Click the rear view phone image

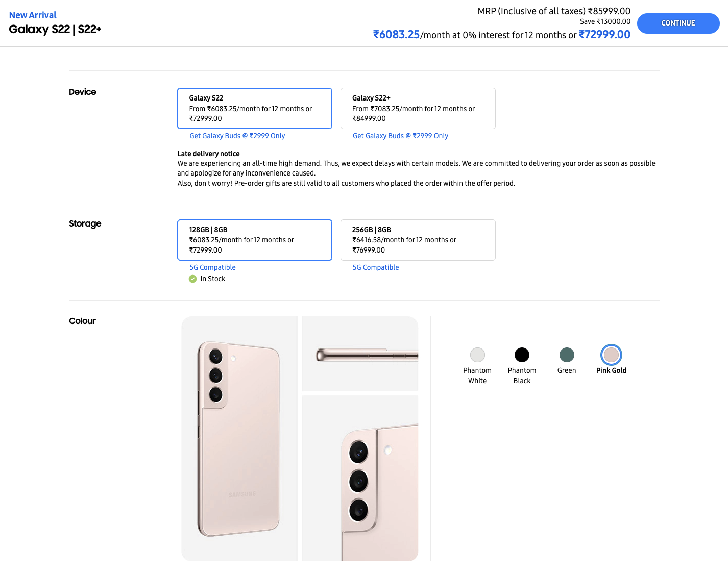coord(239,438)
